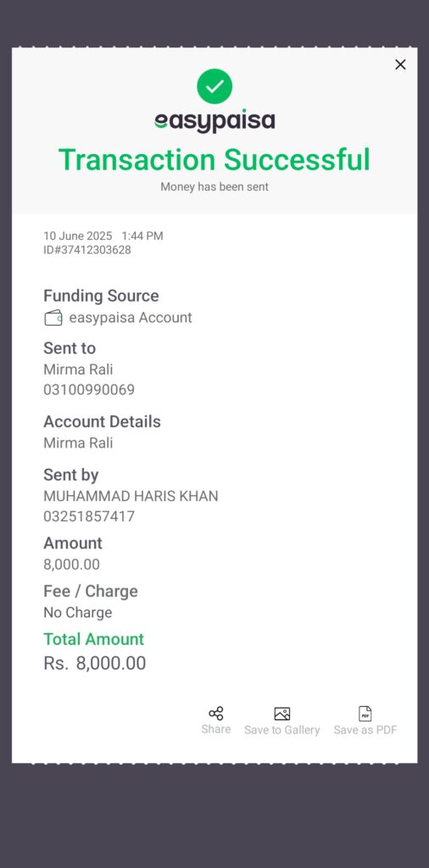Click the green checkmark success icon
Screen dimensions: 429x868
point(214,86)
